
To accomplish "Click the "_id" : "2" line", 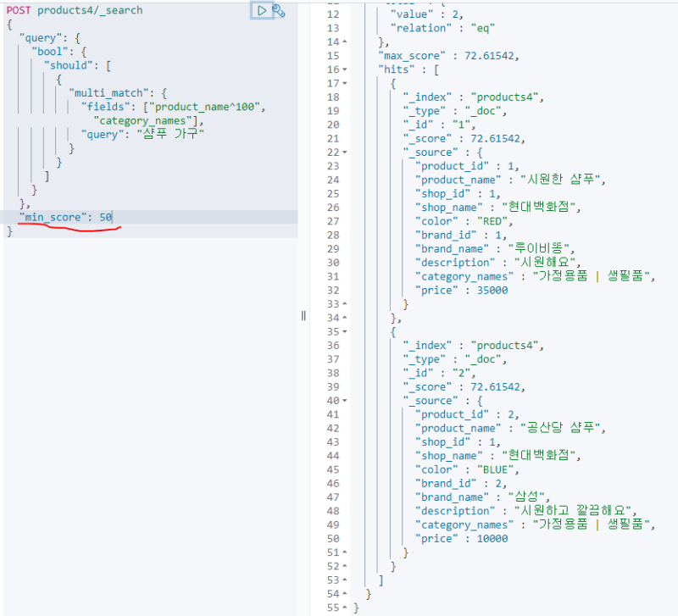I will point(439,373).
